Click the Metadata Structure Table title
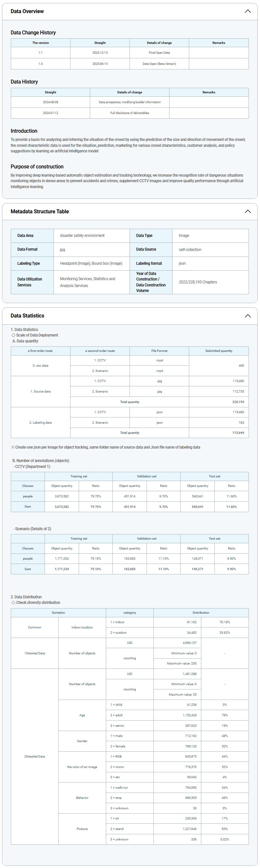260x868 pixels. [39, 211]
